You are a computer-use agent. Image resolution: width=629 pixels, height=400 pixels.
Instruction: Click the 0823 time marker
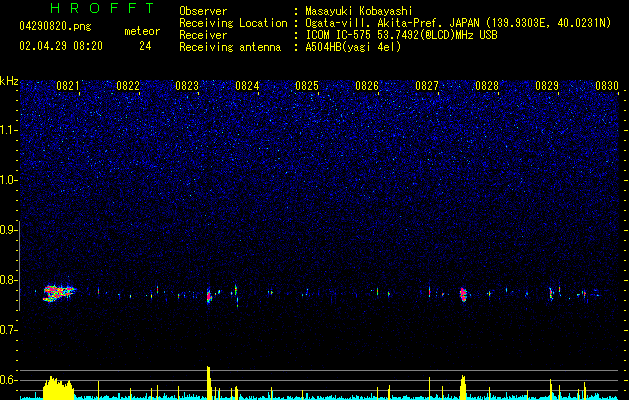[187, 86]
